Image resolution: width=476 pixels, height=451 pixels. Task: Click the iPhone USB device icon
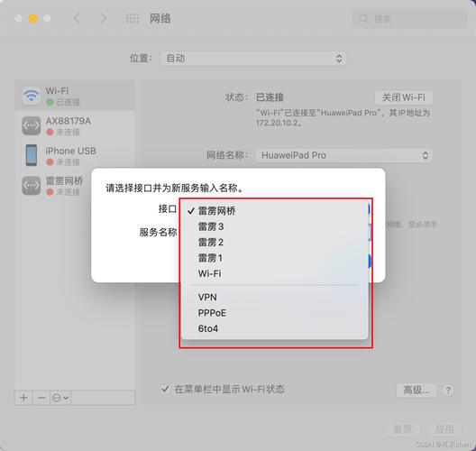(x=32, y=155)
